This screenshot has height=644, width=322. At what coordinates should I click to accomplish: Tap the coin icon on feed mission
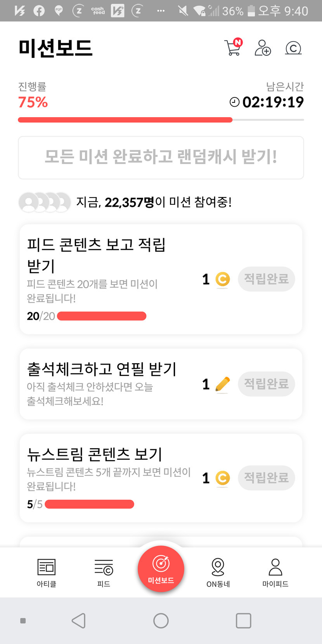coord(223,279)
